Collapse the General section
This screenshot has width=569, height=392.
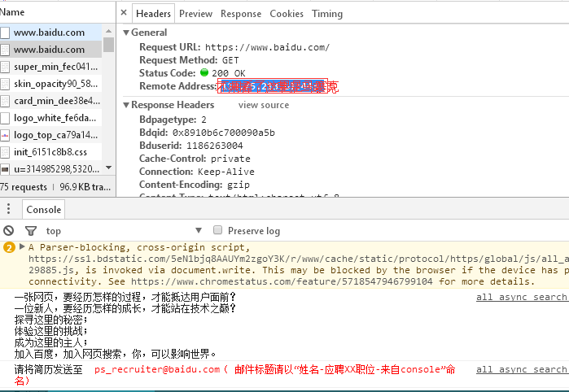(x=126, y=33)
